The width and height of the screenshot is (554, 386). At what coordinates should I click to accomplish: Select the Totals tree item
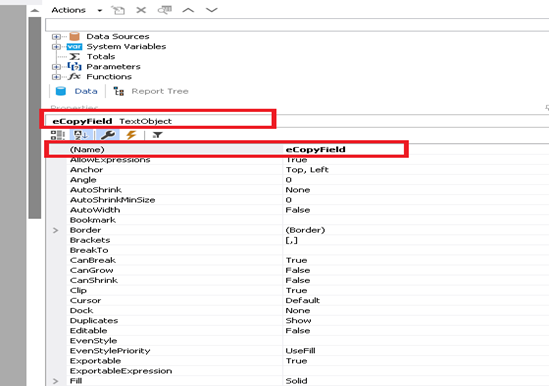pyautogui.click(x=101, y=57)
